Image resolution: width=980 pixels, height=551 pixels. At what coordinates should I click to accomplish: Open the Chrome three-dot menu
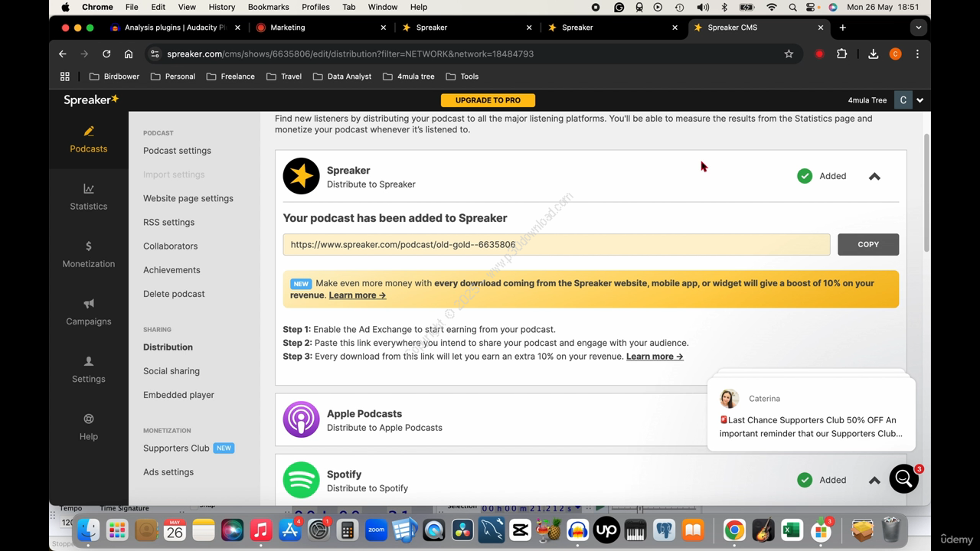(917, 54)
